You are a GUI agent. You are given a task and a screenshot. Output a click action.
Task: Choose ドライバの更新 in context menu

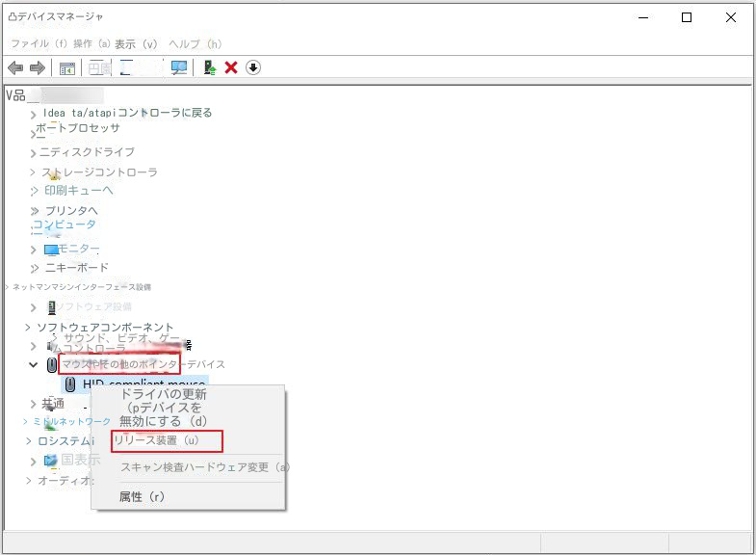click(x=163, y=394)
